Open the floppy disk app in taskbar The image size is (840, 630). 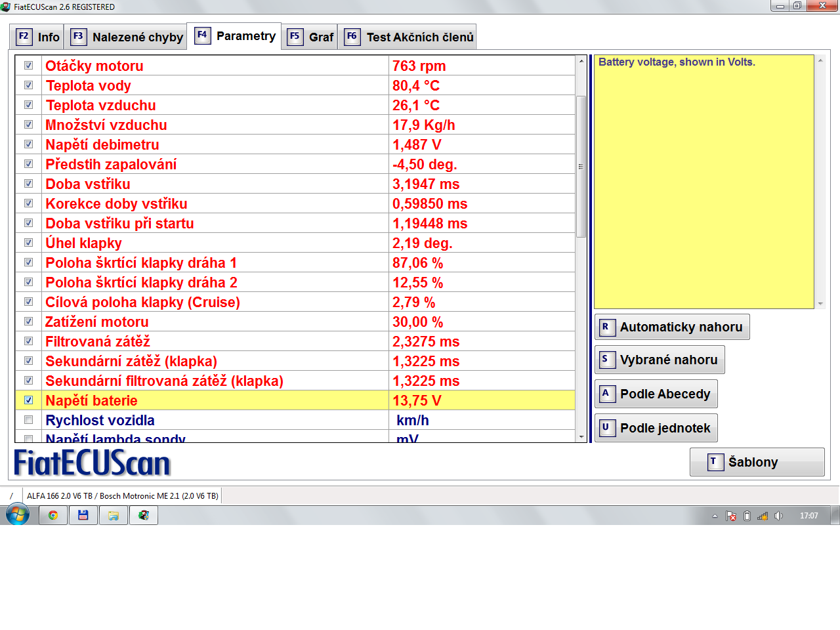(x=83, y=515)
